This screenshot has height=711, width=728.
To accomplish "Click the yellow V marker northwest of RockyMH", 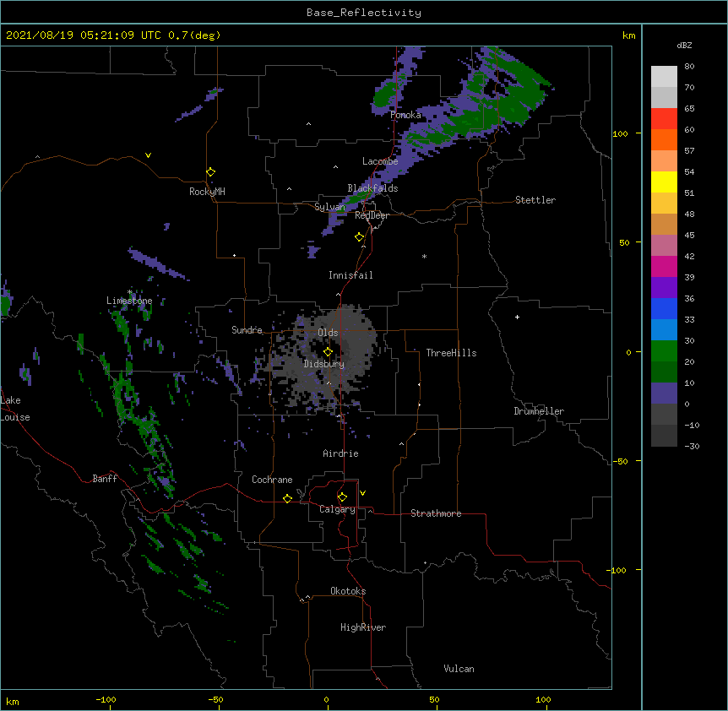I will (x=148, y=155).
